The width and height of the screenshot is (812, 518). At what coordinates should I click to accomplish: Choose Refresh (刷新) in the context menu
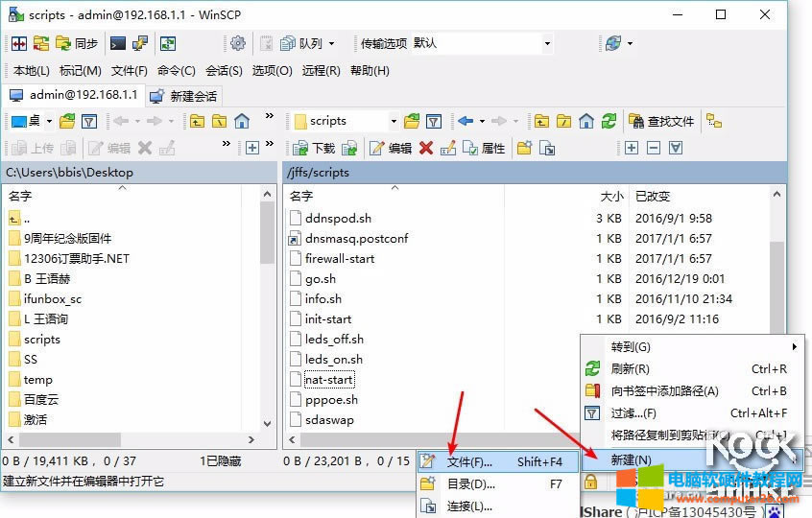coord(692,369)
